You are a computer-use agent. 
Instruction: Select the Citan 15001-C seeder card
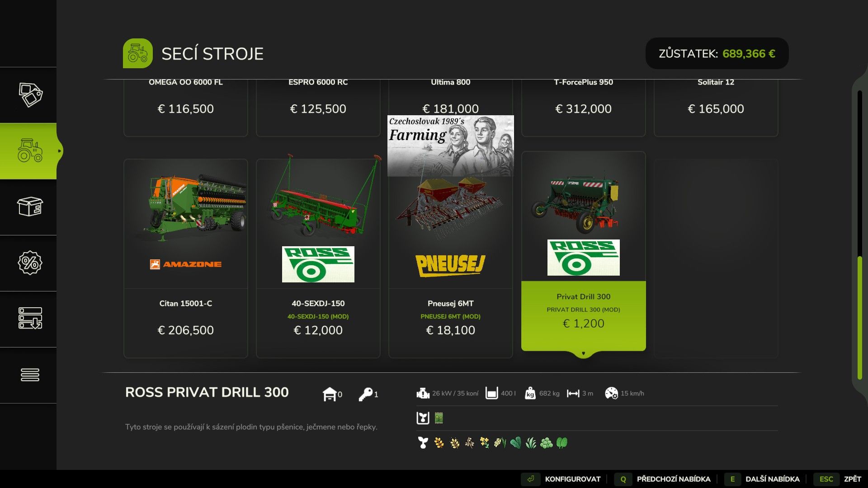[186, 258]
